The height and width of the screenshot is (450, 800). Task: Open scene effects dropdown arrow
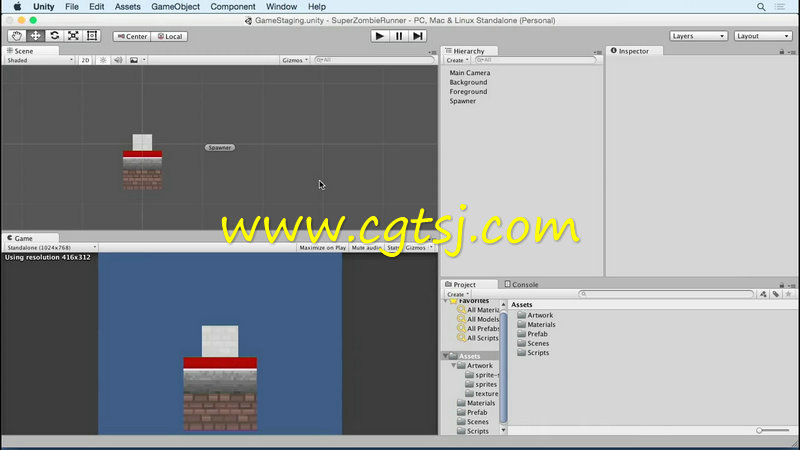(x=144, y=60)
